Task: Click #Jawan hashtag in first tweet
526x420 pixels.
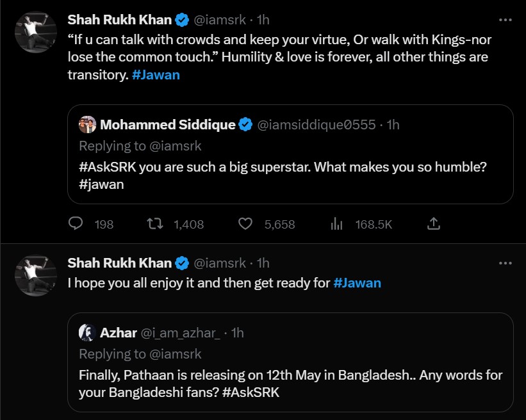Action: coord(157,75)
